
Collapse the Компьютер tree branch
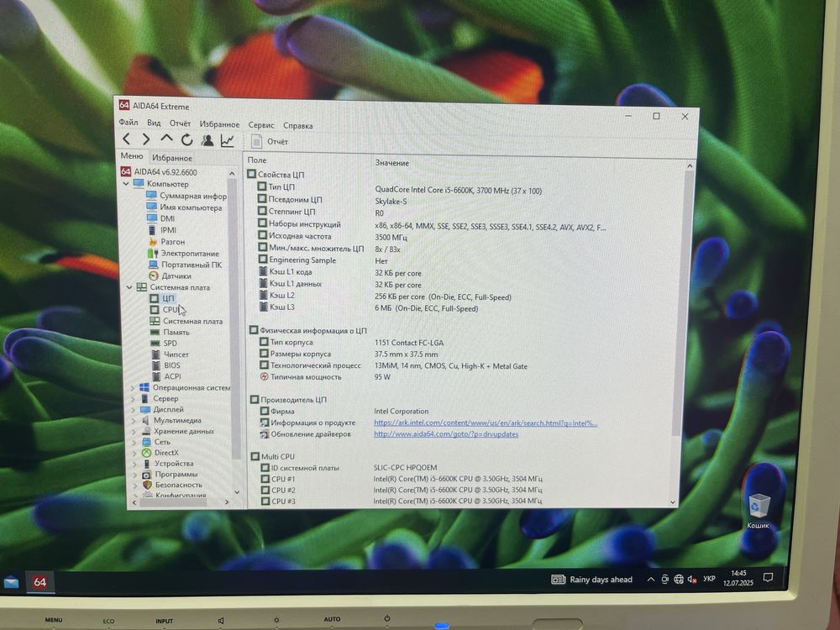[127, 183]
